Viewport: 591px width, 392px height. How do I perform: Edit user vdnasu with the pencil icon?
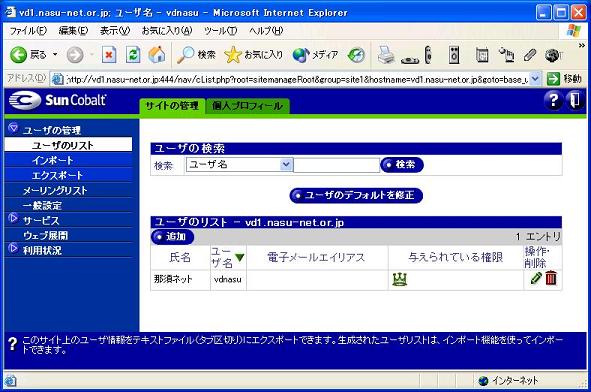[x=536, y=279]
